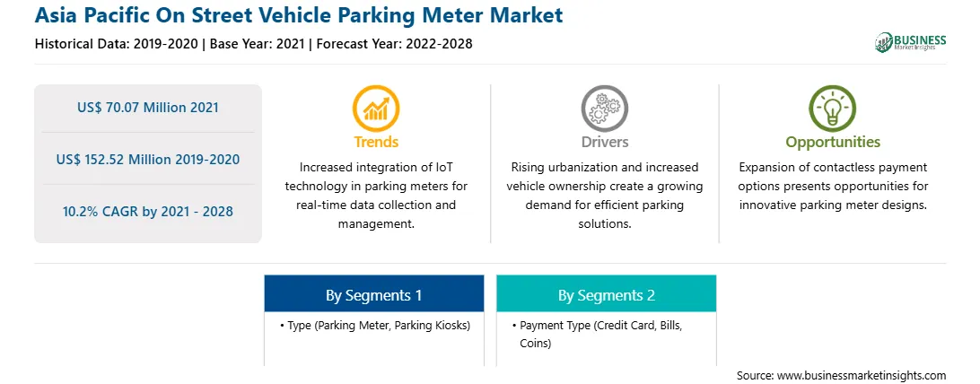Select the Trends heading
The width and height of the screenshot is (980, 384).
376,142
